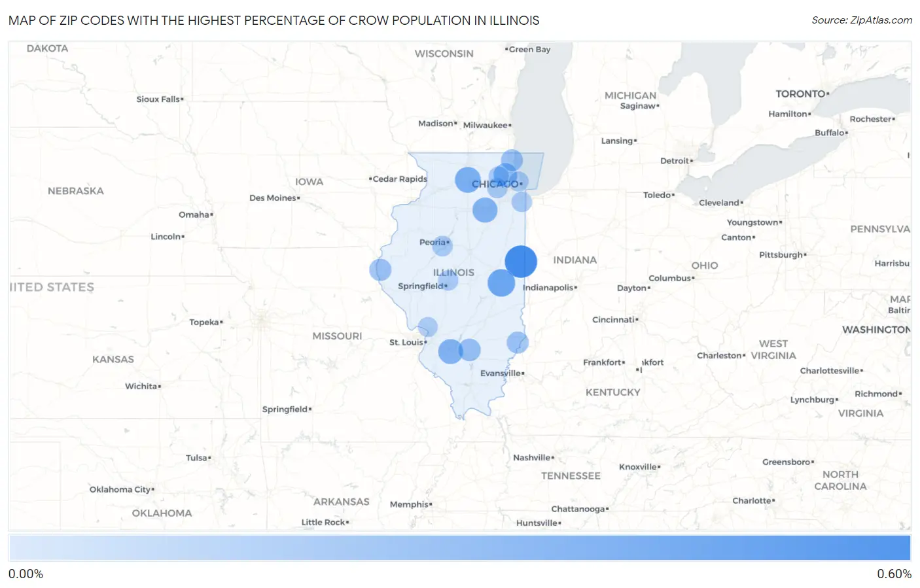Click the westernmost bubble on Illinois border
Image resolution: width=920 pixels, height=588 pixels.
(380, 269)
